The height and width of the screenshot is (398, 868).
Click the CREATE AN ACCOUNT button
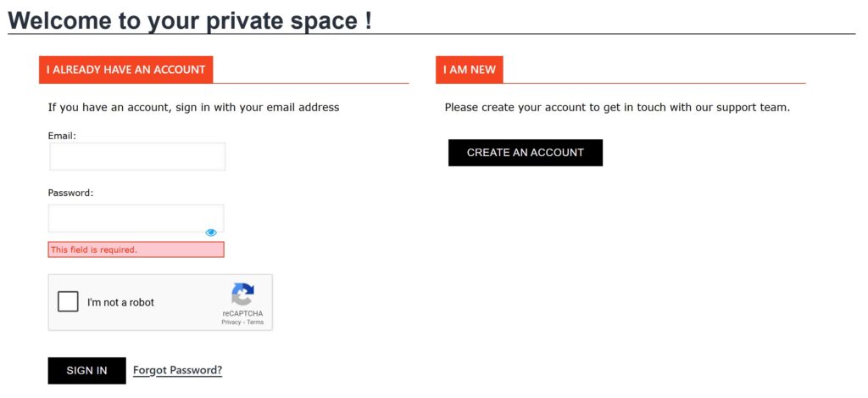tap(526, 153)
